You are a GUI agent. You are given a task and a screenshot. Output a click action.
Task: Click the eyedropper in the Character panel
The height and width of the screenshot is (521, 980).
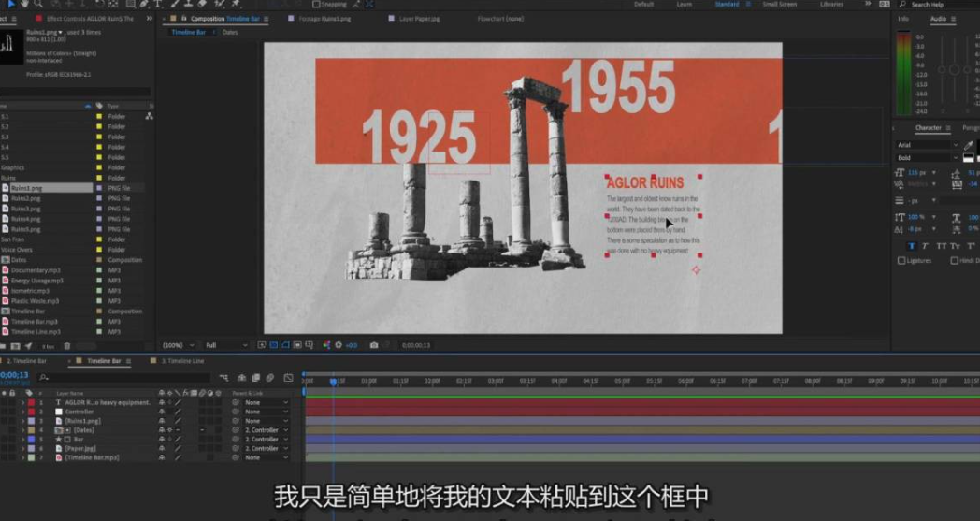click(969, 145)
